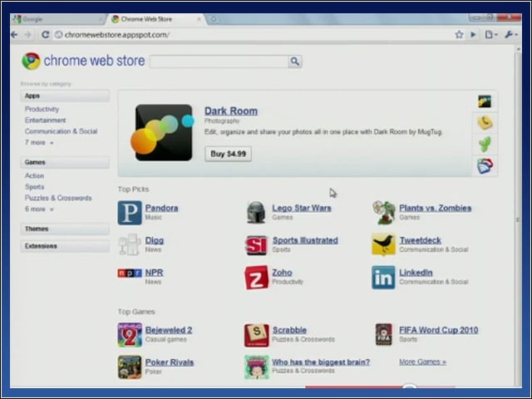Click the Dark Room app icon
532x399 pixels.
tap(163, 133)
